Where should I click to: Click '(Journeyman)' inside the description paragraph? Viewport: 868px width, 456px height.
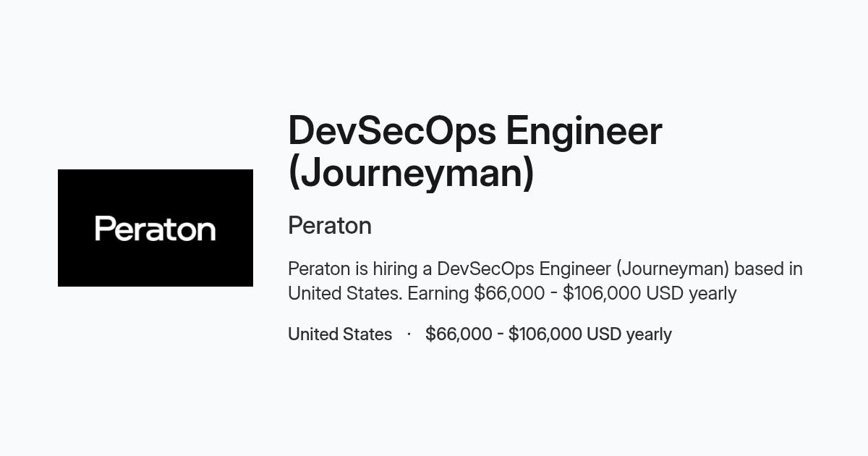[x=673, y=269]
